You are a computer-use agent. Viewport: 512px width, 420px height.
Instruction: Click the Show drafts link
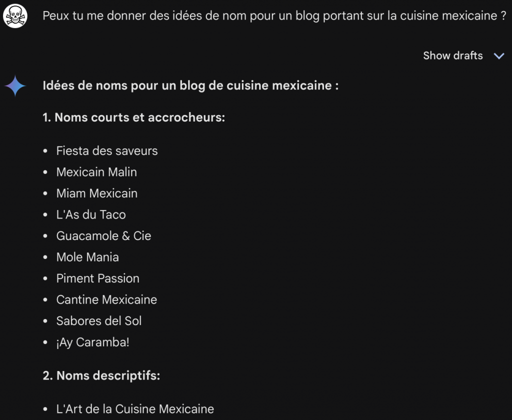coord(452,55)
